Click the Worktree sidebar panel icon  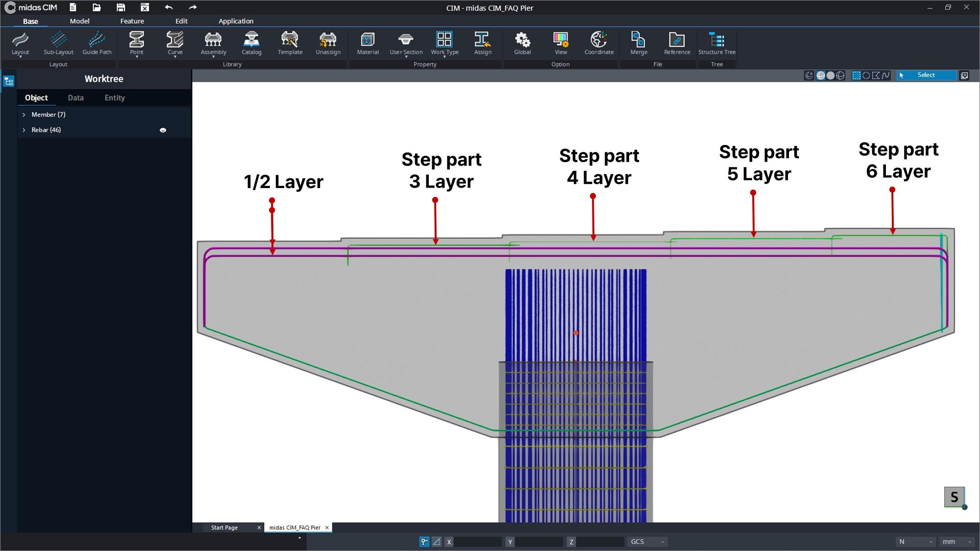pos(9,81)
